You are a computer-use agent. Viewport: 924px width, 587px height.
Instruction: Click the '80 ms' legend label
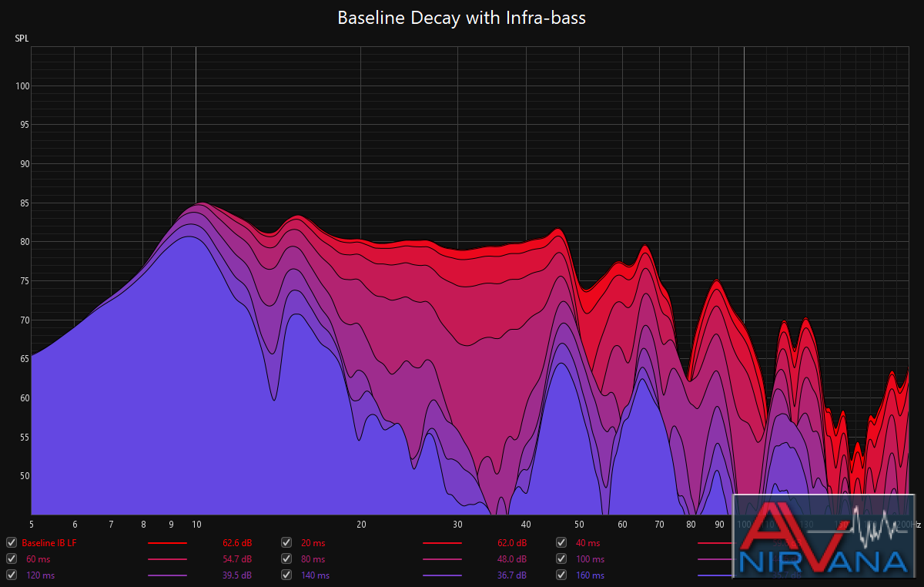pyautogui.click(x=313, y=559)
